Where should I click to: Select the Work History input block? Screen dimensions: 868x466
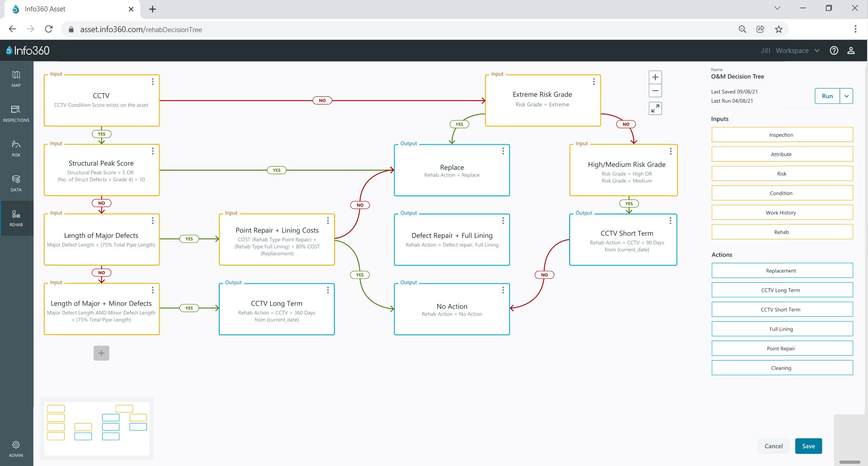782,213
